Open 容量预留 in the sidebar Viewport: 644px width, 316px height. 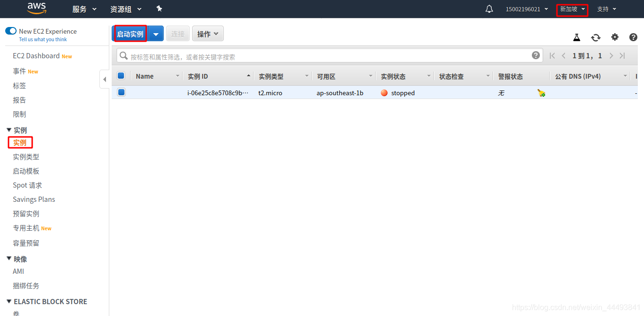click(26, 243)
